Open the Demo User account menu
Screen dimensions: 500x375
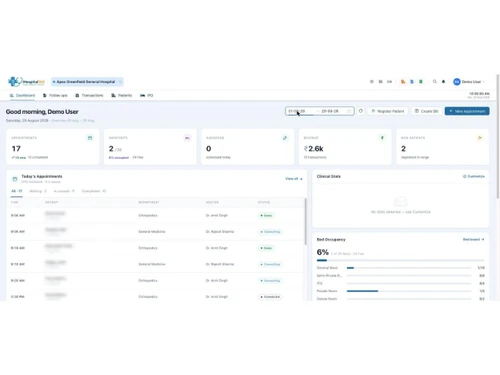pyautogui.click(x=469, y=82)
